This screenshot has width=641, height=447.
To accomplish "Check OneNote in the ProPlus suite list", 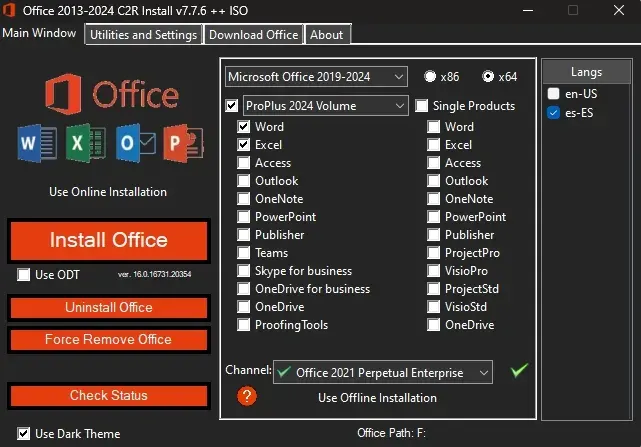I will point(244,199).
